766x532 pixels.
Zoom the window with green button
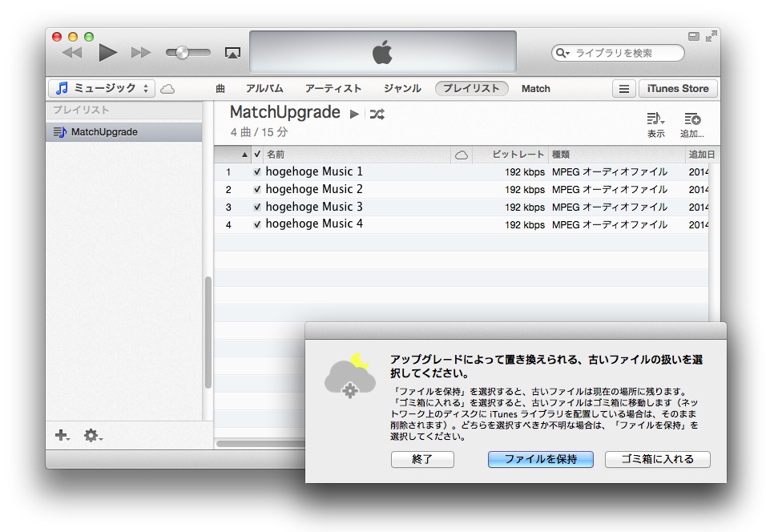pyautogui.click(x=89, y=37)
